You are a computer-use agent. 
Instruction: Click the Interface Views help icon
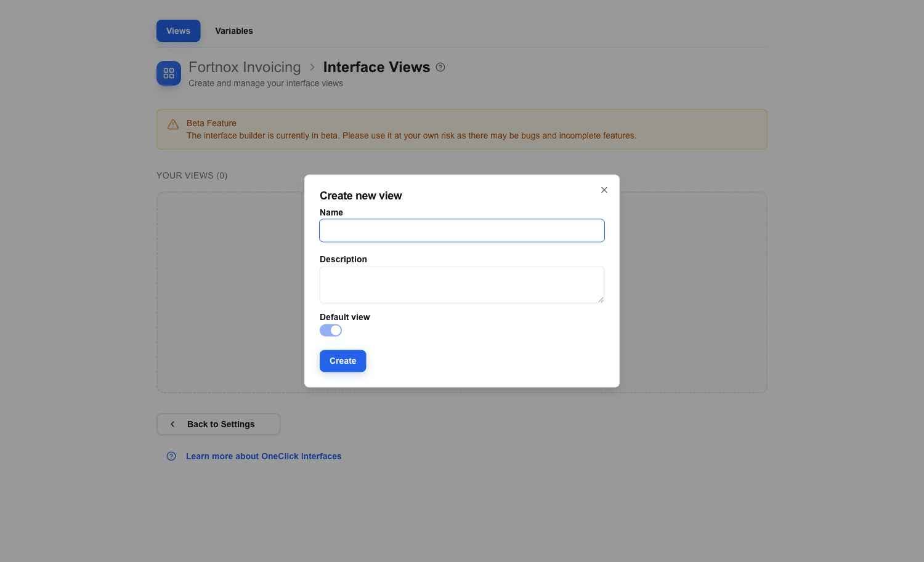[x=440, y=67]
